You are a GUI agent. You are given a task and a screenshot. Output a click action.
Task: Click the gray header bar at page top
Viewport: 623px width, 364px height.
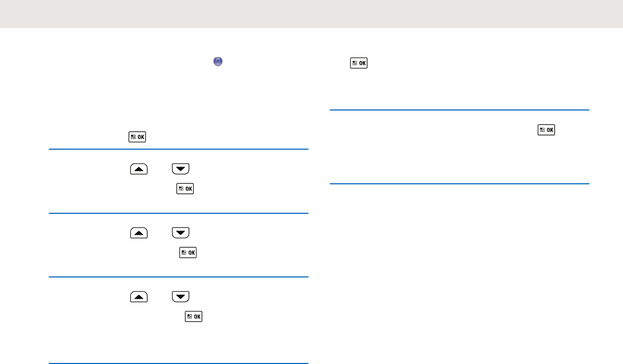(x=311, y=14)
